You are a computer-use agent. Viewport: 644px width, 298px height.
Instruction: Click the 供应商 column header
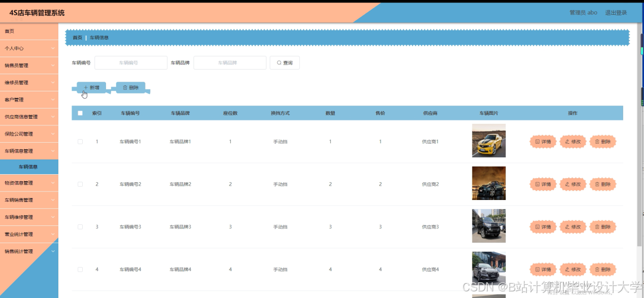[430, 113]
